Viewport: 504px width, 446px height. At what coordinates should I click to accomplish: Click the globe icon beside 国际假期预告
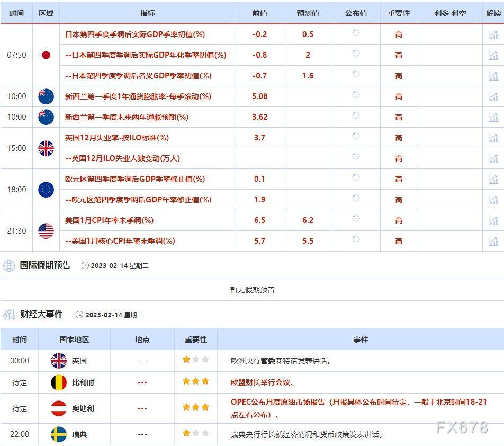(x=9, y=265)
